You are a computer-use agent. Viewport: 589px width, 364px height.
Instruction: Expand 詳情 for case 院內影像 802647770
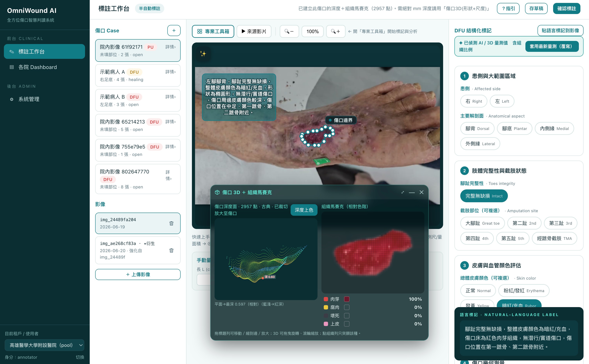pyautogui.click(x=168, y=175)
